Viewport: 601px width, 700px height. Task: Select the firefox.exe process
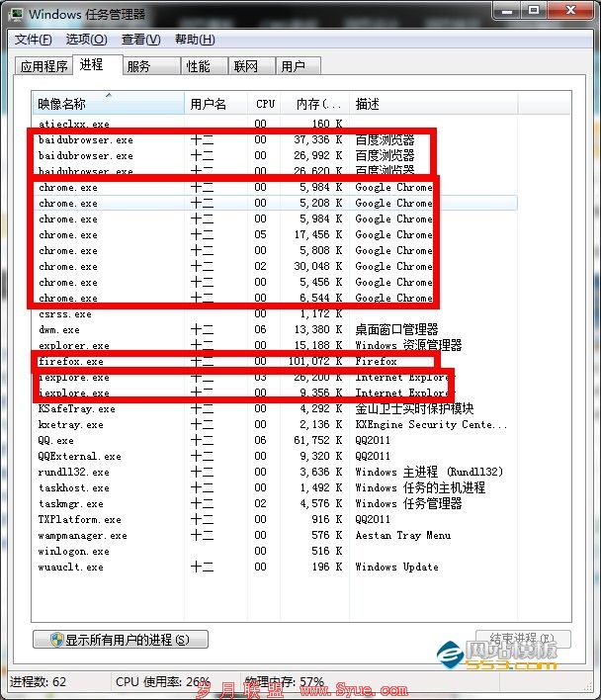(x=275, y=361)
